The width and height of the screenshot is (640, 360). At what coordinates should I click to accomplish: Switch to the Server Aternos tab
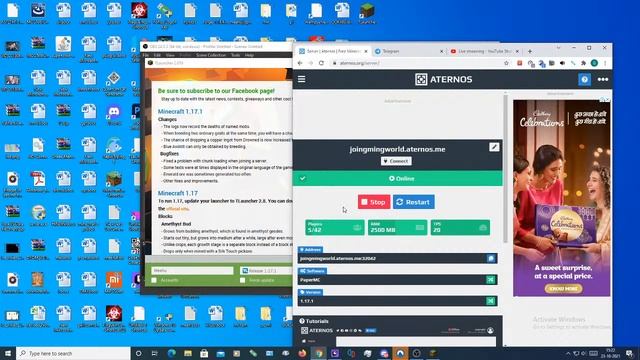pyautogui.click(x=333, y=51)
